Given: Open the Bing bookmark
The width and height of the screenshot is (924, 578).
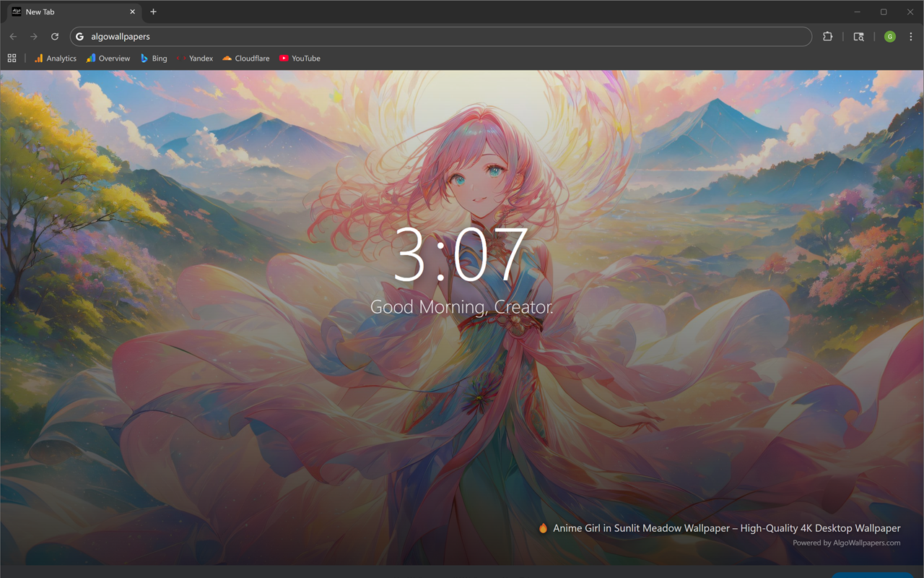Looking at the screenshot, I should pyautogui.click(x=153, y=58).
